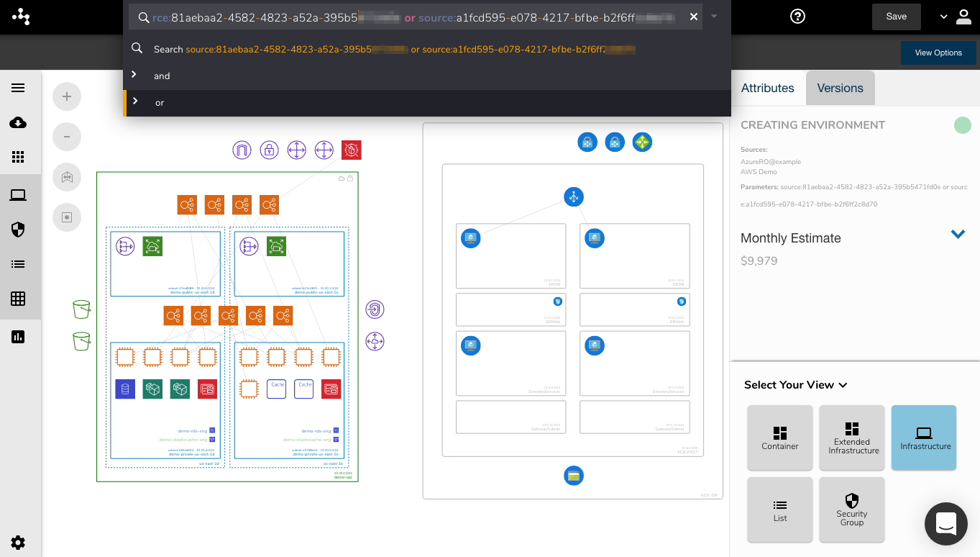
Task: Click the apps grid icon in the sidebar
Action: [18, 157]
